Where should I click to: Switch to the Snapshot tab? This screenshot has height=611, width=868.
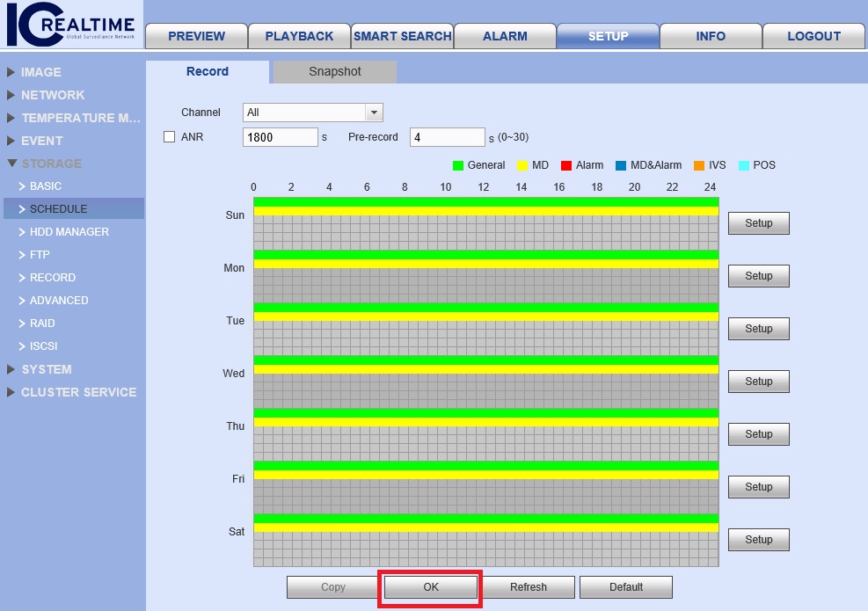[x=334, y=72]
